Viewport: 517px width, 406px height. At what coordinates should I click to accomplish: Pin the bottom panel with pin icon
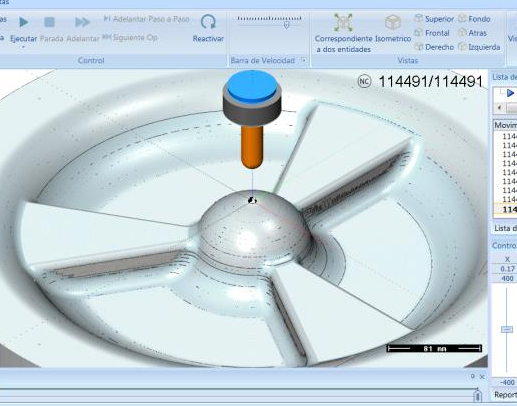click(x=473, y=376)
